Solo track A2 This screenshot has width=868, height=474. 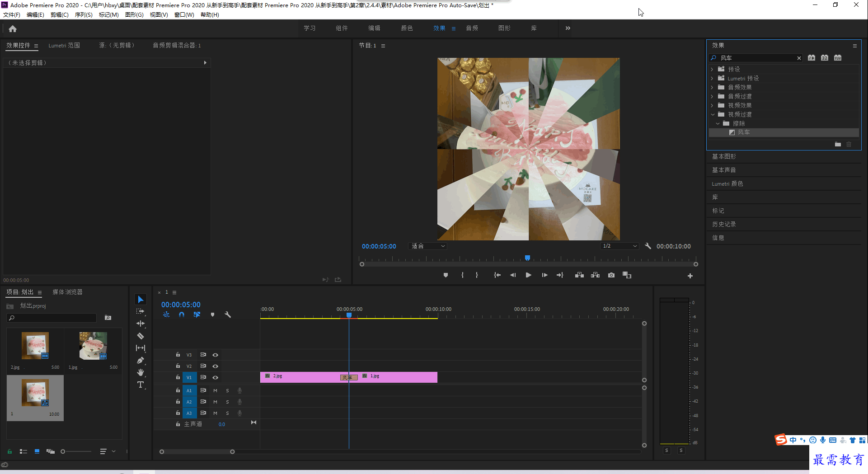point(227,402)
